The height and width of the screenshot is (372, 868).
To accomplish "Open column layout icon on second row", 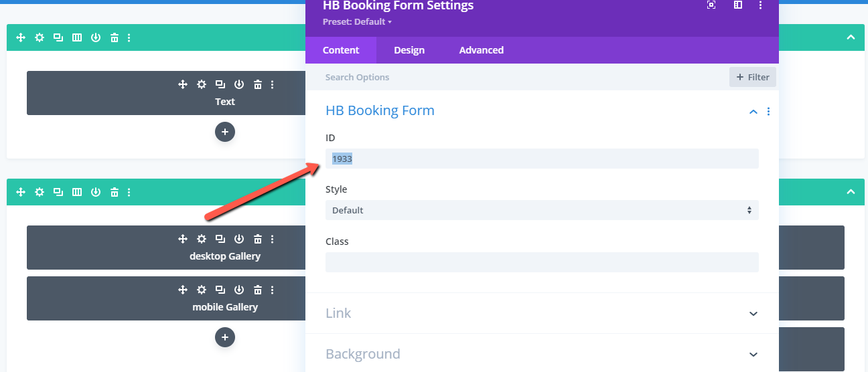I will pyautogui.click(x=77, y=192).
